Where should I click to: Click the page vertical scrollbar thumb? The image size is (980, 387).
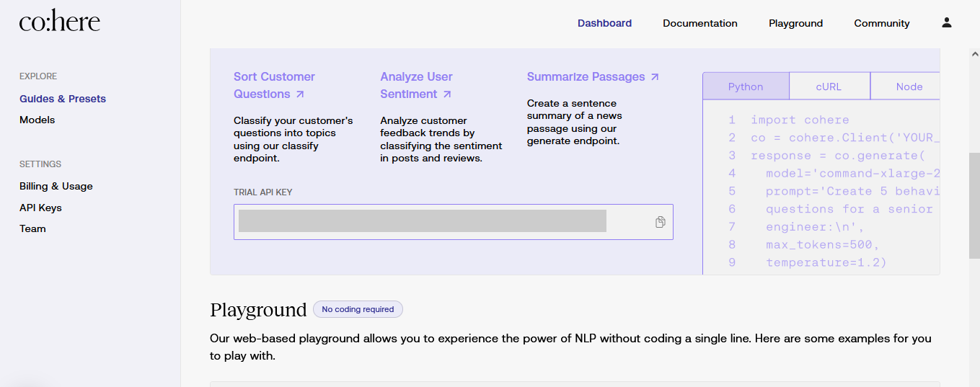pyautogui.click(x=974, y=205)
